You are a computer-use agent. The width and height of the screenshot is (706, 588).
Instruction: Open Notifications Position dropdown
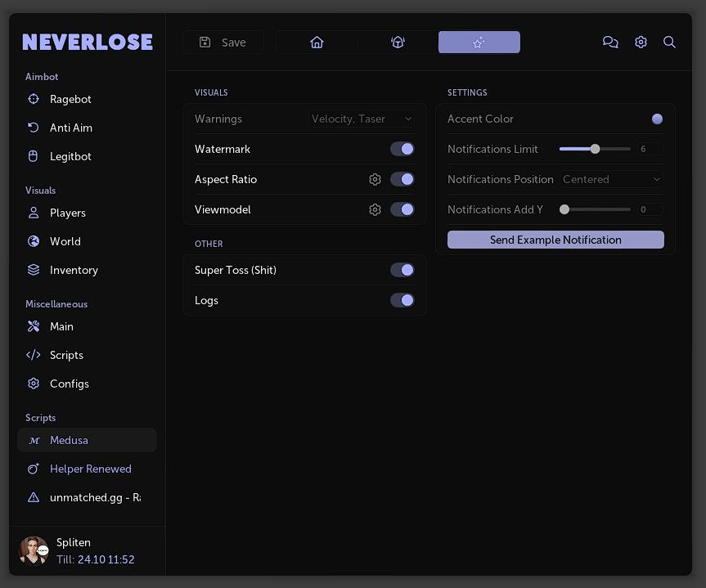(611, 179)
